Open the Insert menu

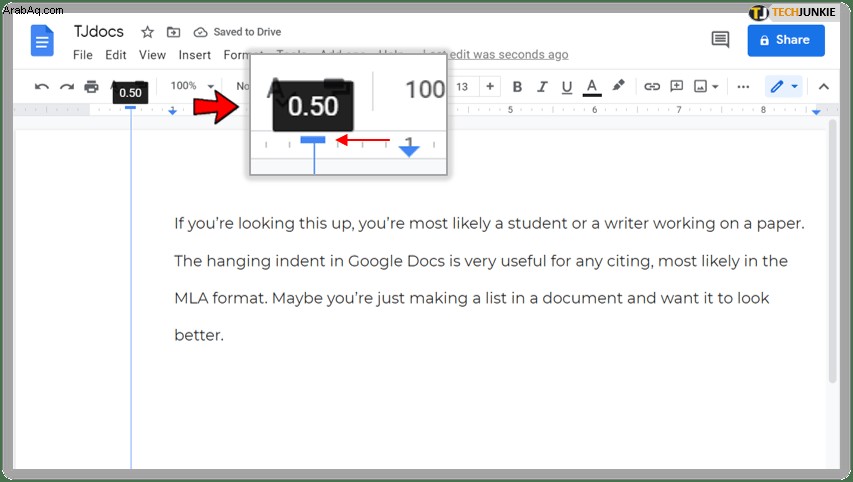195,55
